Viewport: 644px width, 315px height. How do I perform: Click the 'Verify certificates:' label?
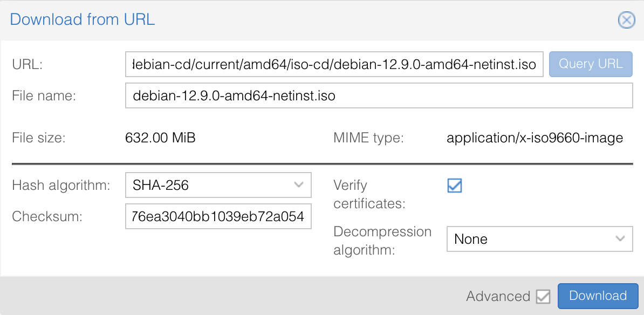[x=369, y=194]
